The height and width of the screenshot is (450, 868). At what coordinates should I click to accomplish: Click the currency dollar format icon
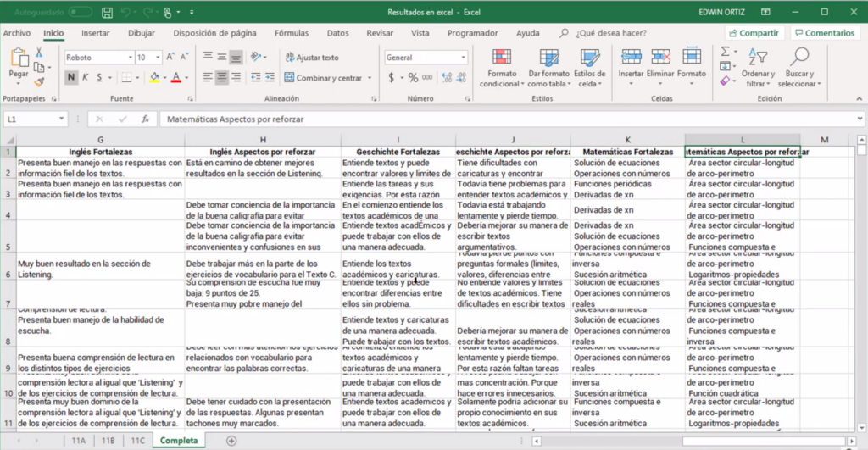392,77
